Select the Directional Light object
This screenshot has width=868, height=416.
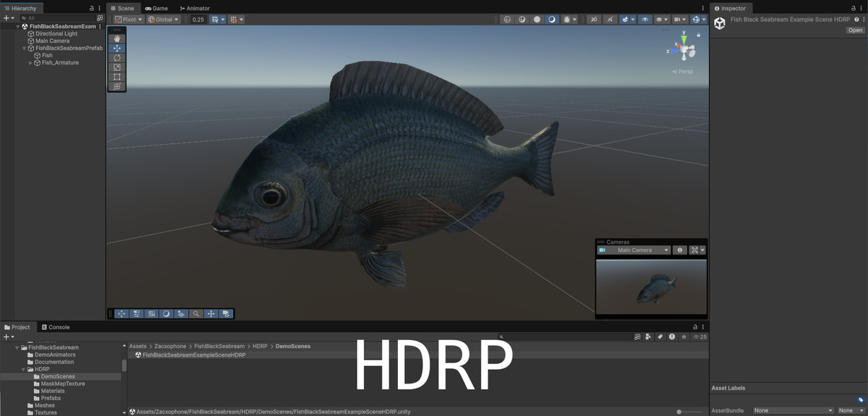click(56, 34)
